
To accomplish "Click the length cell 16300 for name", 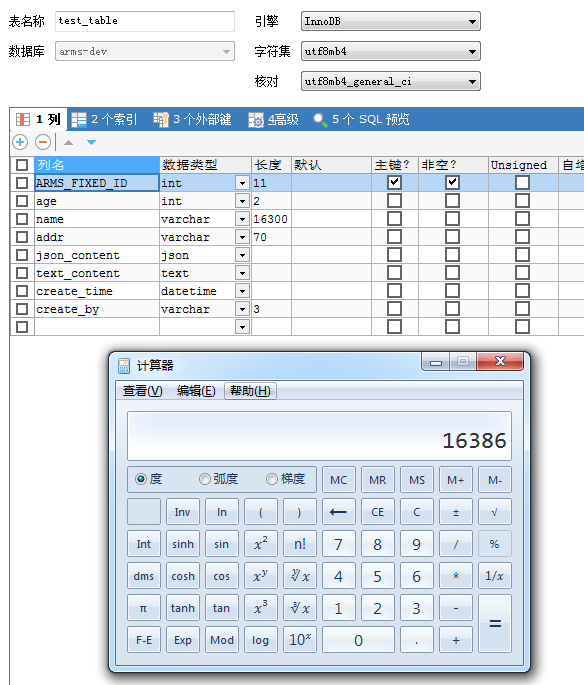I will pyautogui.click(x=271, y=219).
